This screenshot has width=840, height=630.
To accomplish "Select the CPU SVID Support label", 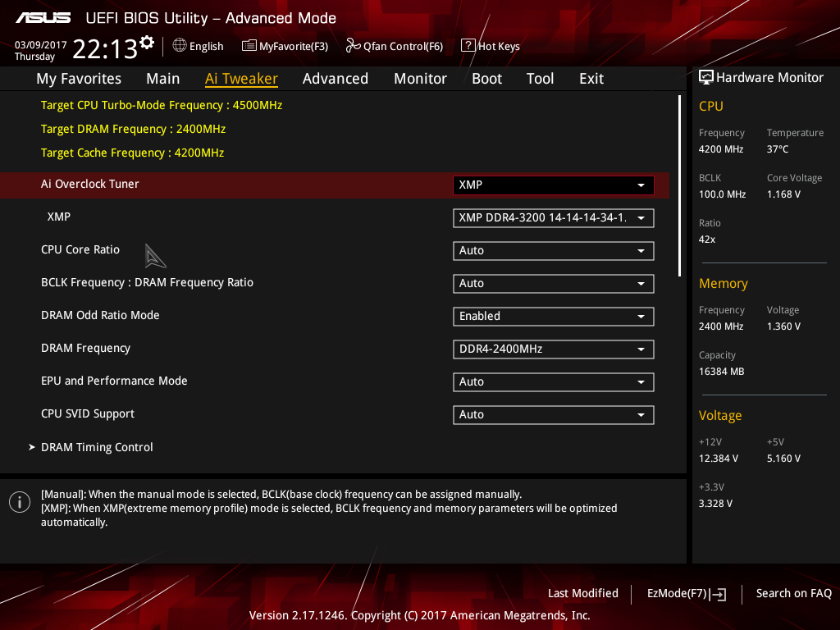I will click(88, 414).
